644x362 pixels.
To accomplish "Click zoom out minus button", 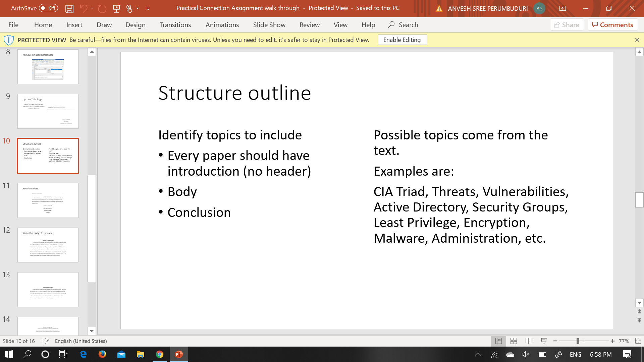I will pyautogui.click(x=555, y=341).
